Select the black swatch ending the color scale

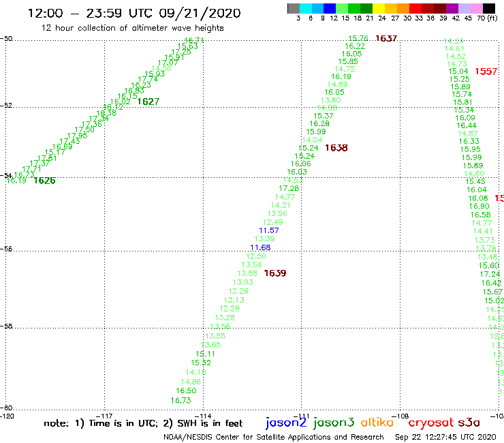click(x=489, y=8)
